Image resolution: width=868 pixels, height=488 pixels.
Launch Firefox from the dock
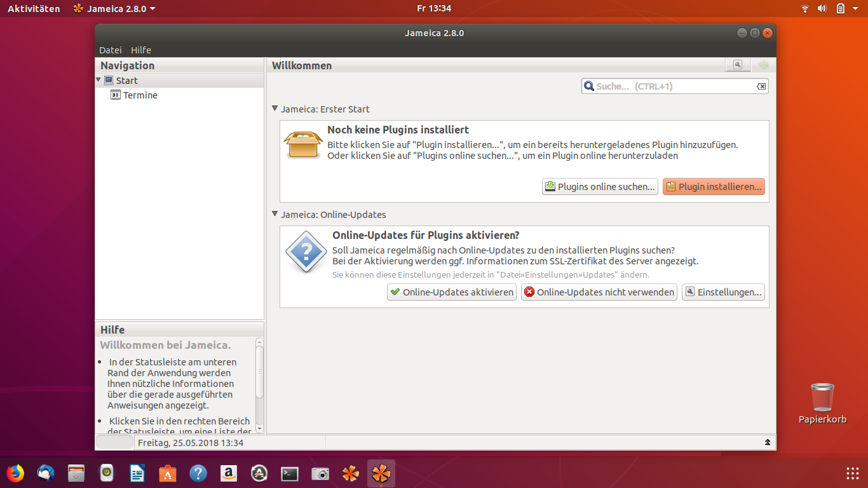(15, 473)
